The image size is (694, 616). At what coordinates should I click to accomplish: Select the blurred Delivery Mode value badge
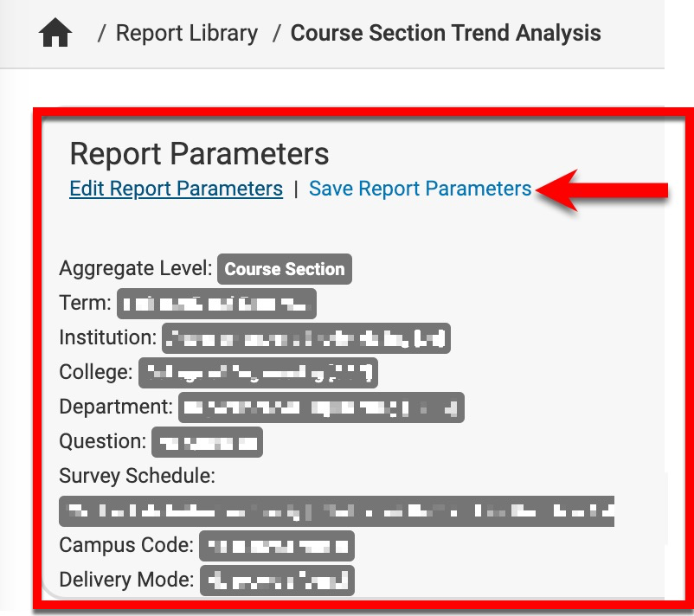coord(277,581)
